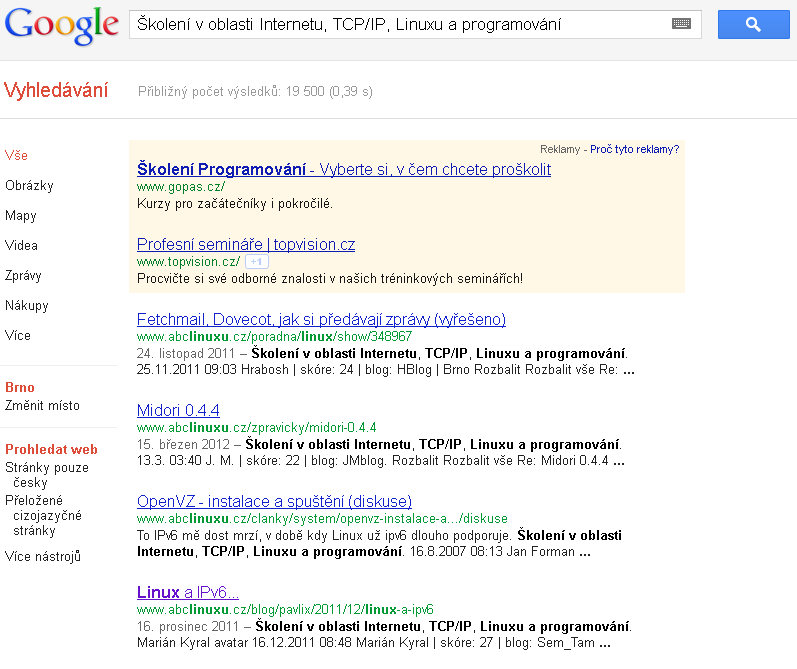Expand Více nástrojů options
Image resolution: width=797 pixels, height=669 pixels.
(x=43, y=556)
